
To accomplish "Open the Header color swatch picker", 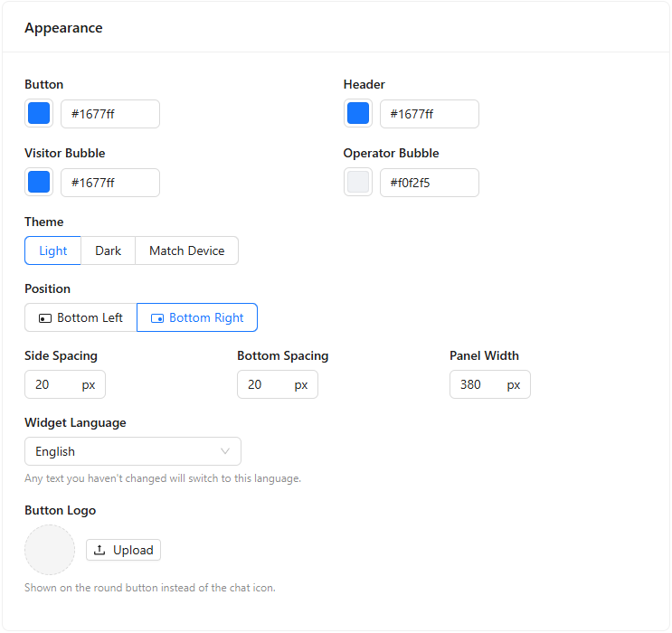I will [358, 114].
